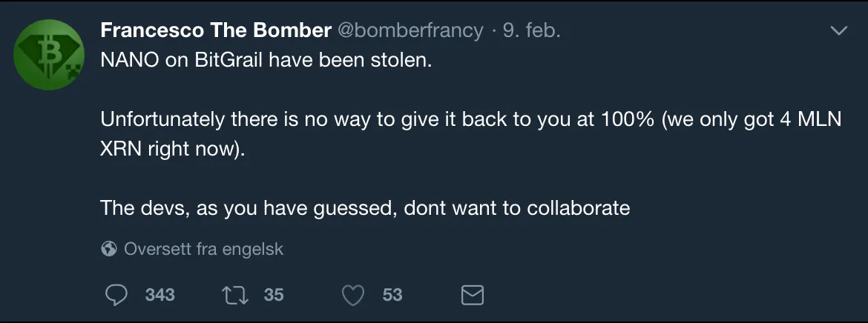
Task: Click the globe icon beside the translate text
Action: click(x=109, y=249)
